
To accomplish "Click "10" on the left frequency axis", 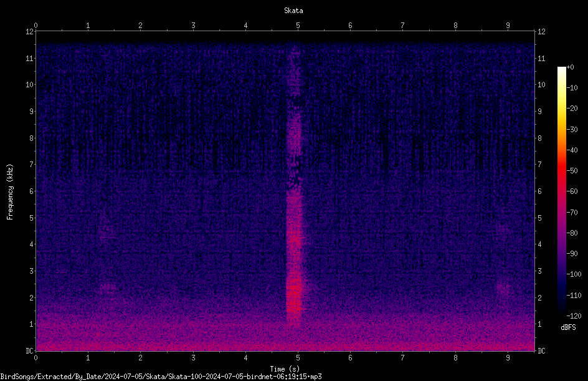I will 29,85.
